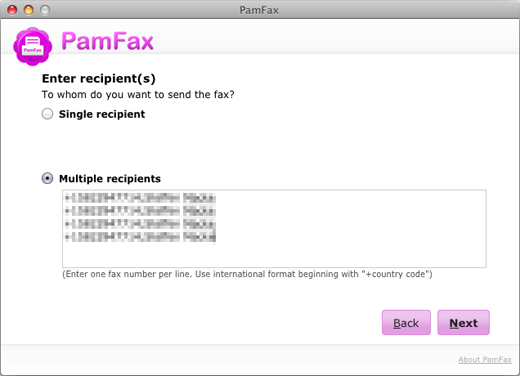Image resolution: width=520 pixels, height=376 pixels.
Task: Select the Single recipient radio button
Action: click(47, 114)
